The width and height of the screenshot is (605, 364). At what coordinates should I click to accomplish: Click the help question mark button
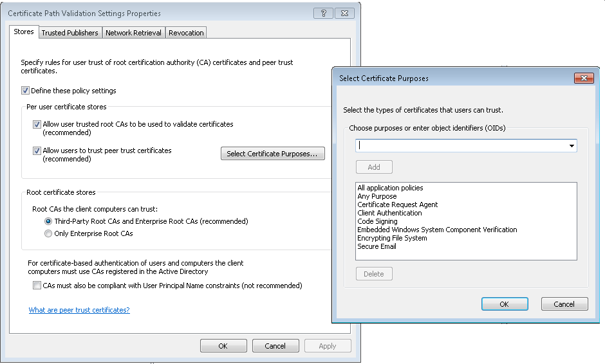(x=324, y=13)
